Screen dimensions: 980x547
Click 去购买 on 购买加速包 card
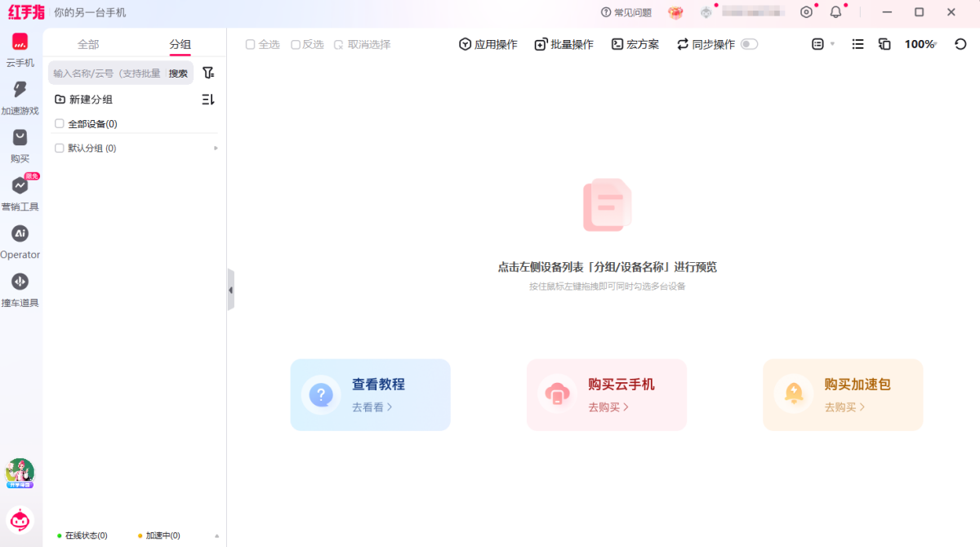(x=845, y=407)
